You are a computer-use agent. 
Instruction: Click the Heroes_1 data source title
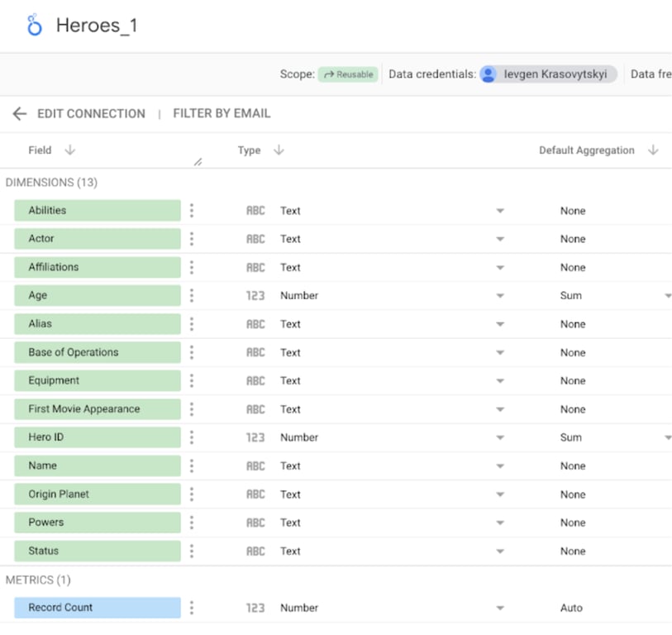click(97, 26)
